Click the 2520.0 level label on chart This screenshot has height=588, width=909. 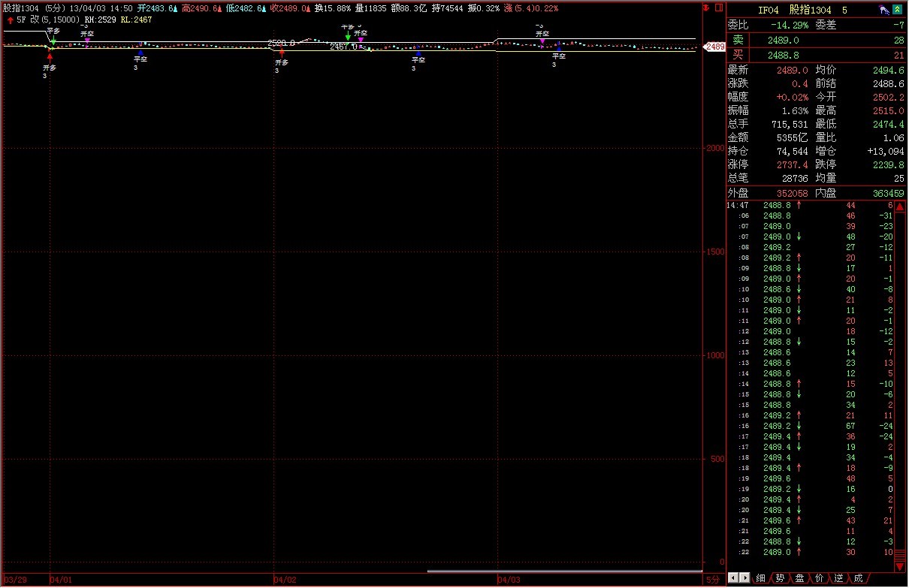click(281, 44)
